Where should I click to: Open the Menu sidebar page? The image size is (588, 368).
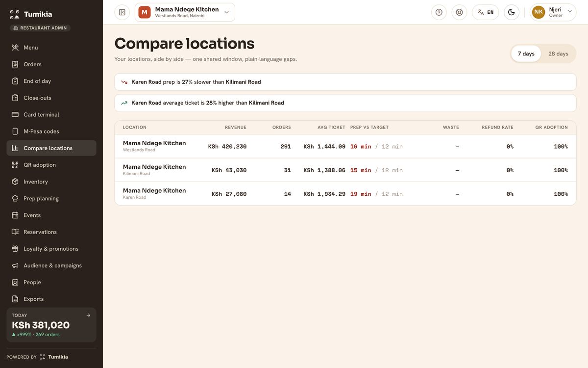click(51, 48)
